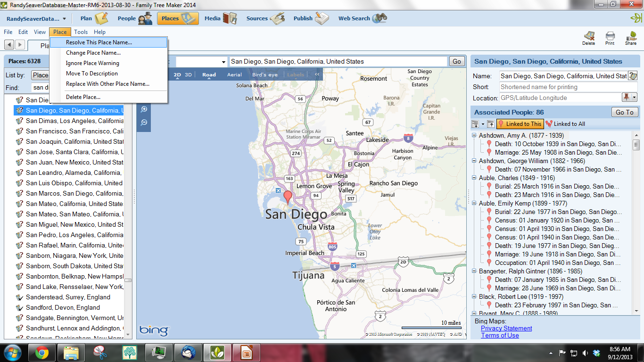Open the RandySeaverData tree dropdown

pyautogui.click(x=37, y=19)
